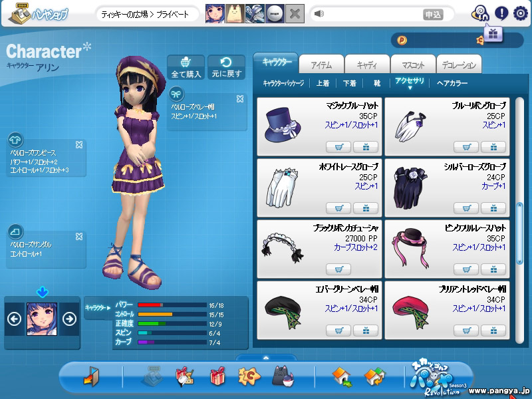Add エバーグリーンベレー帽 to cart
This screenshot has width=532, height=399.
tap(338, 331)
